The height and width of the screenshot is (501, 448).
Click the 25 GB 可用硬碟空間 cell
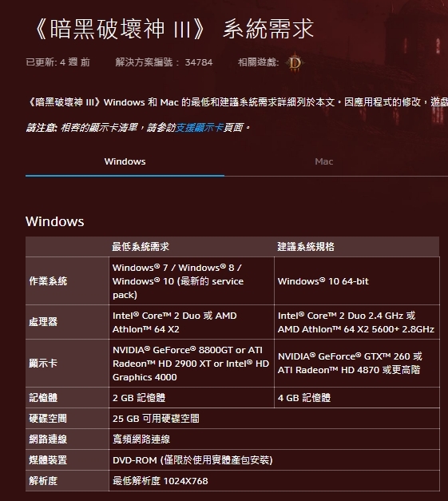click(274, 419)
